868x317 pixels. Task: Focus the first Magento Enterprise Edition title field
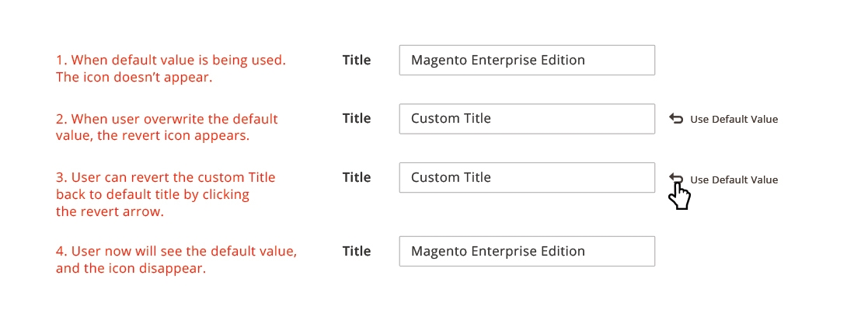coord(527,61)
